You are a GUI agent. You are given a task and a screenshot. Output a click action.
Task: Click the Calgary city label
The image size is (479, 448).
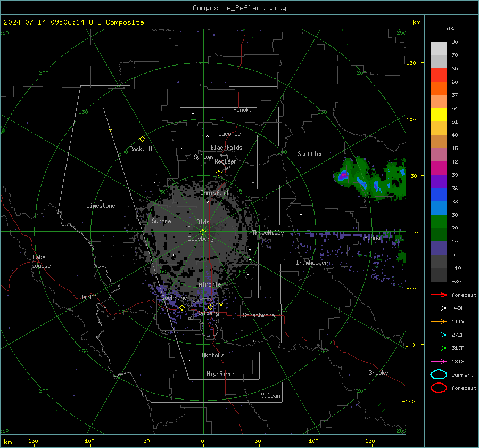pos(208,313)
